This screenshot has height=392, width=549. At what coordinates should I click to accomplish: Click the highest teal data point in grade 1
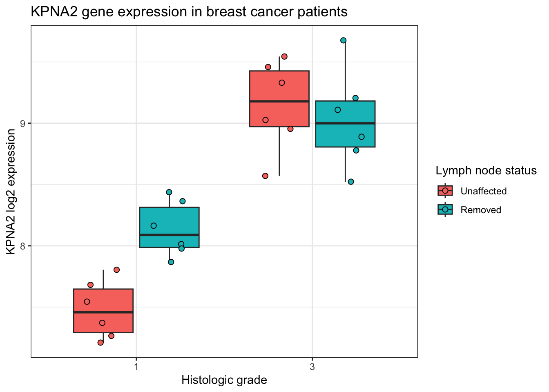tap(169, 192)
